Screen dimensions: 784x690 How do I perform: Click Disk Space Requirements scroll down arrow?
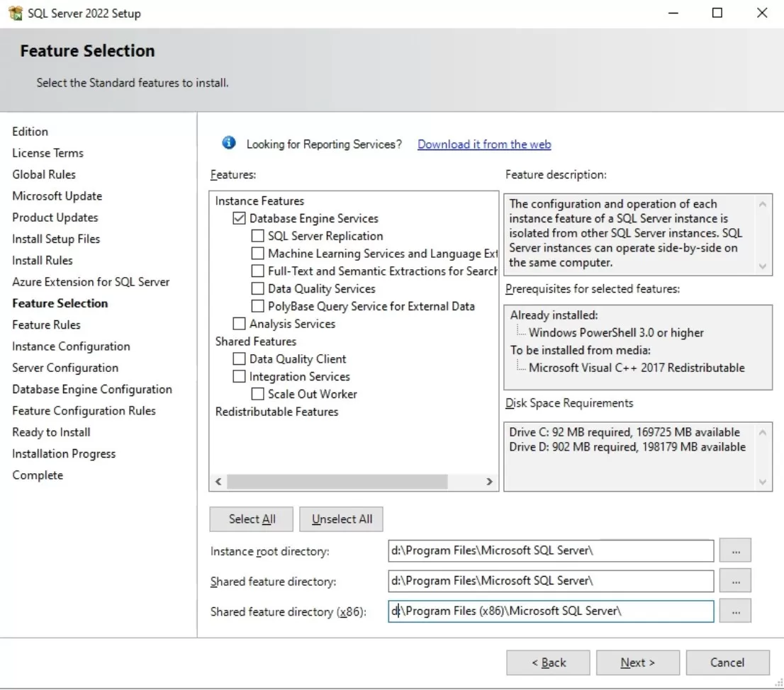763,482
